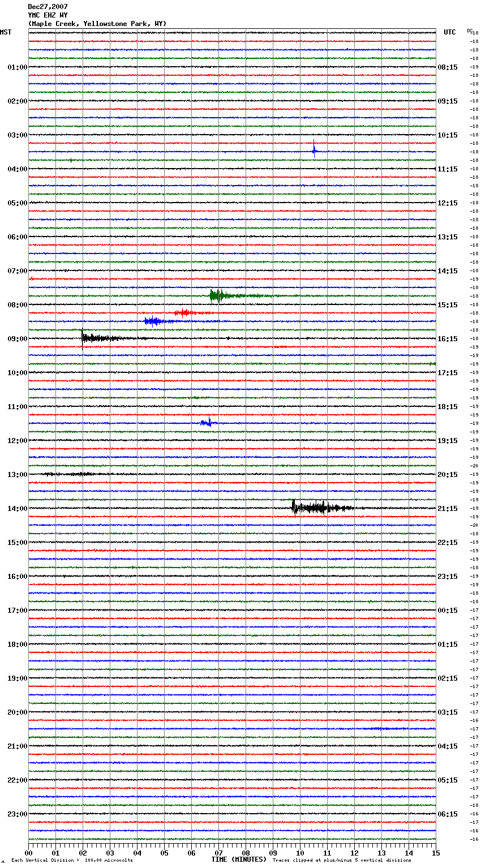The width and height of the screenshot is (481, 868).
Task: Click the DC column header
Action: 470,31
